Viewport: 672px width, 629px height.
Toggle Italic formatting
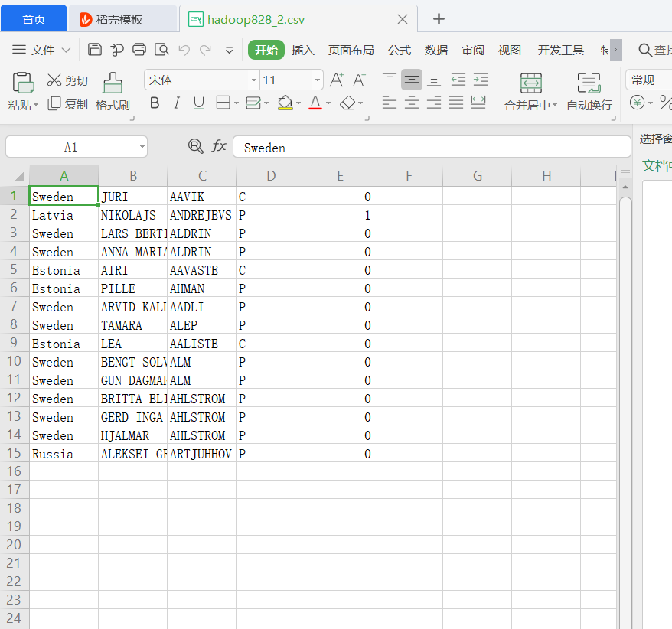click(177, 103)
